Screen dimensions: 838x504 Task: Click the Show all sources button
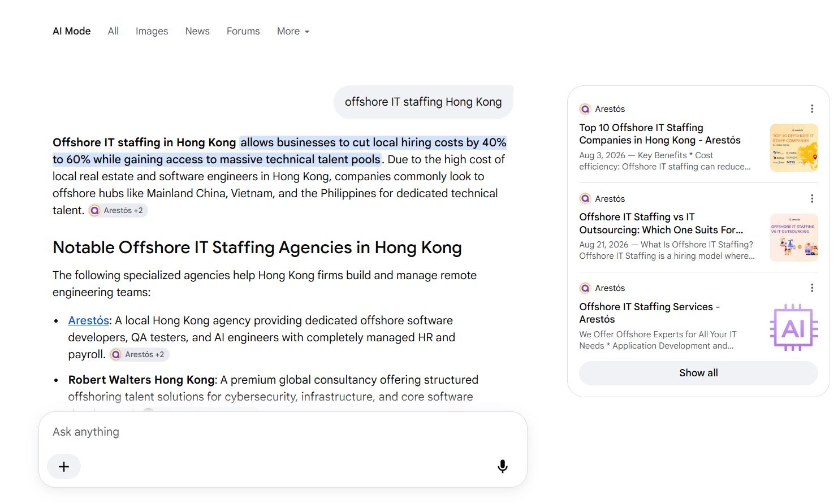(x=698, y=373)
